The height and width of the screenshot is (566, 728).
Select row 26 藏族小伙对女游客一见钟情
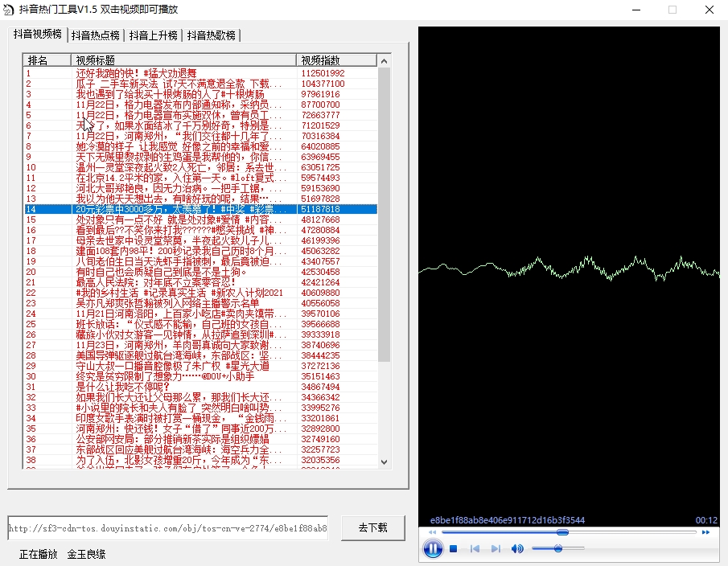(200, 334)
